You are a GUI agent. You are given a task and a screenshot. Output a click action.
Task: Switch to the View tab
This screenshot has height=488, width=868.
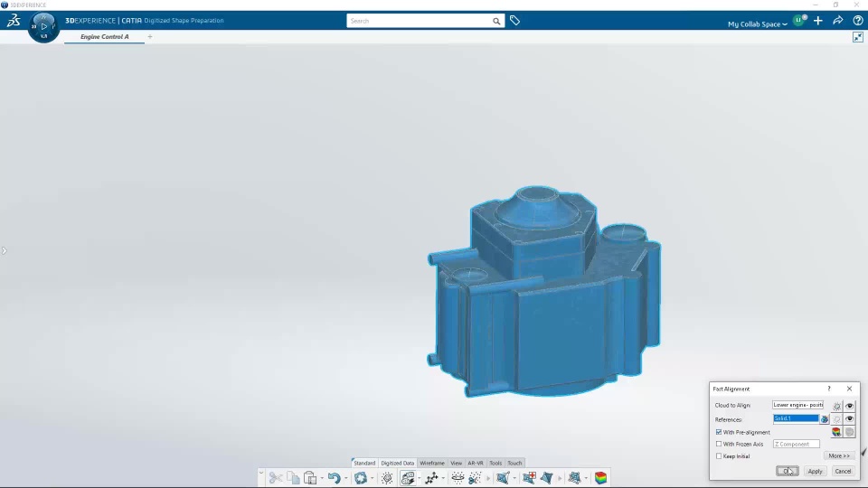click(456, 463)
